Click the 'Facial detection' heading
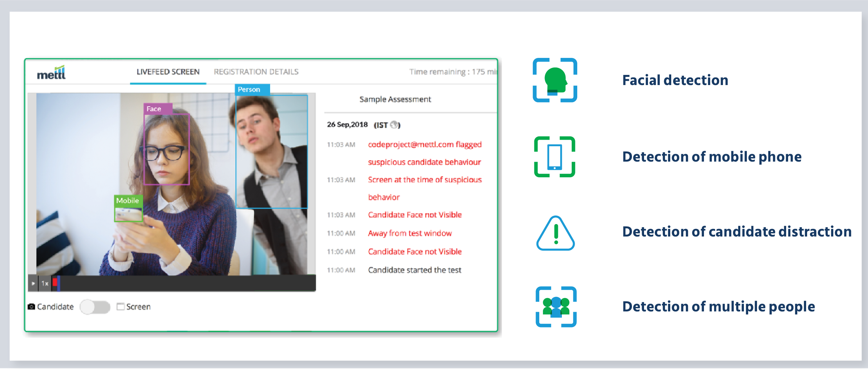Image resolution: width=868 pixels, height=369 pixels. pyautogui.click(x=675, y=80)
